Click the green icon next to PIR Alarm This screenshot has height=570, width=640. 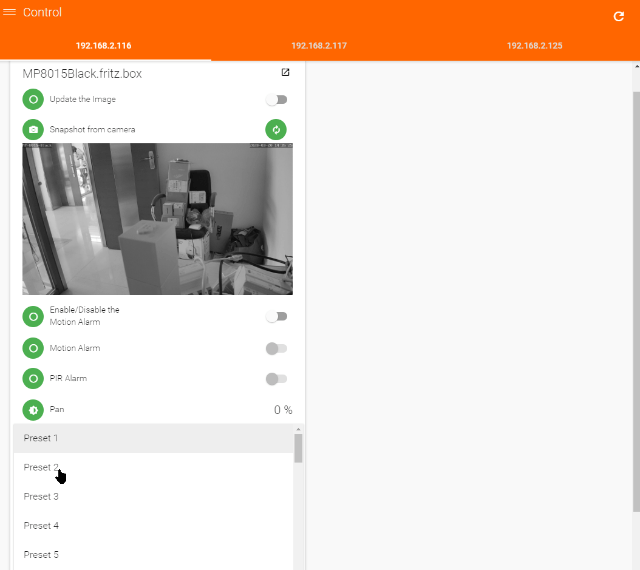[33, 379]
